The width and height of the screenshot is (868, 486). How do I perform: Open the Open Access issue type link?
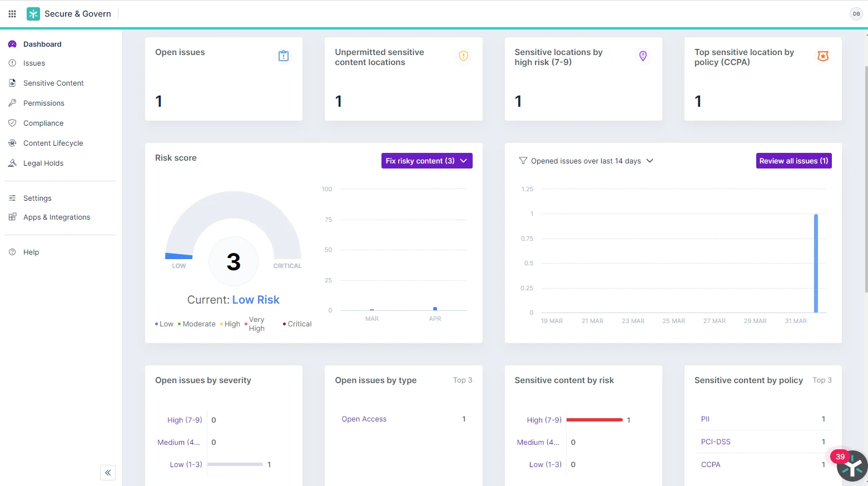click(x=364, y=419)
